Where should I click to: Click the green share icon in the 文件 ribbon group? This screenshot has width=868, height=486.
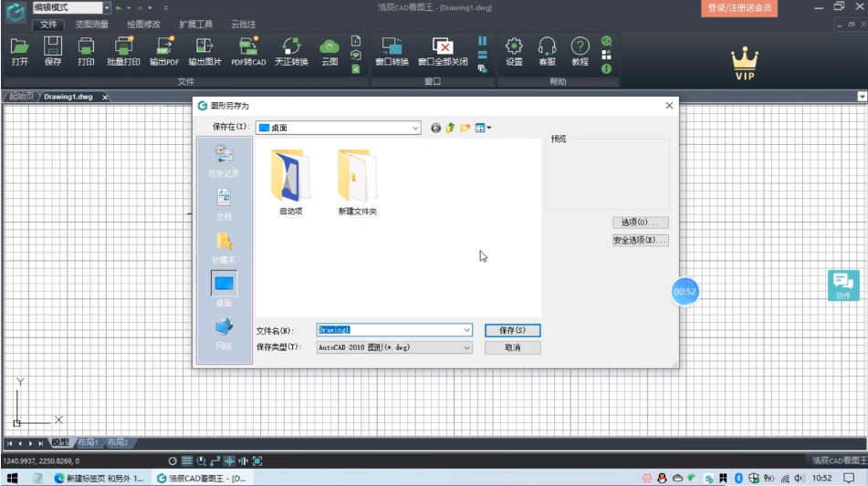356,69
